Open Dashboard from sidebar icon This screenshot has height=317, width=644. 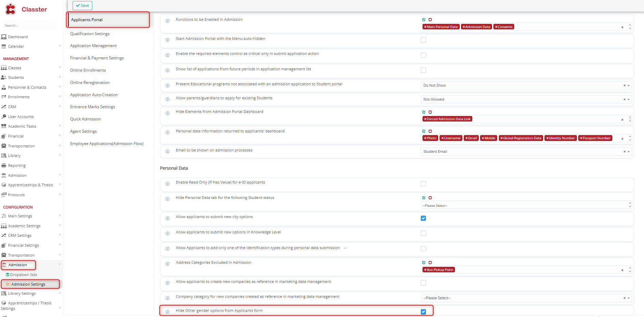coord(4,37)
